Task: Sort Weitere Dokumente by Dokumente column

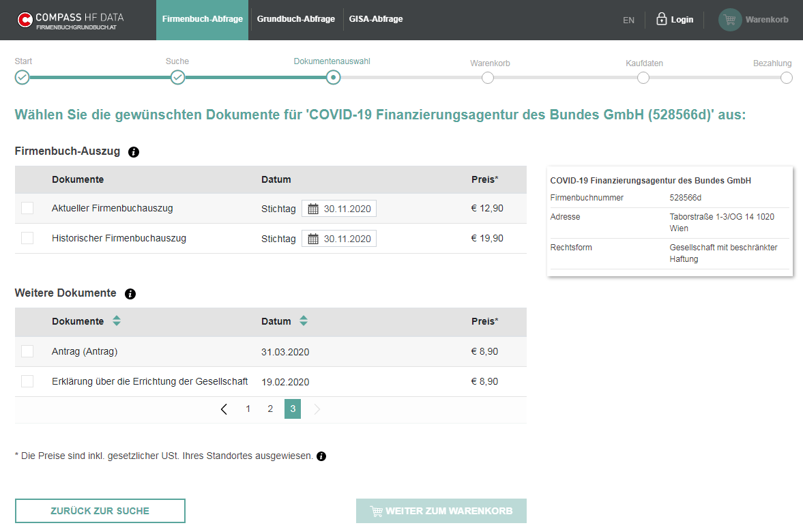Action: point(117,321)
